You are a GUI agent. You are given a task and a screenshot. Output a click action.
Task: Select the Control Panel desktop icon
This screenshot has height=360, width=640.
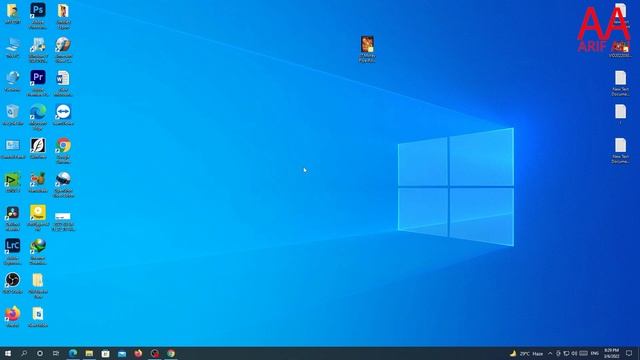click(13, 149)
